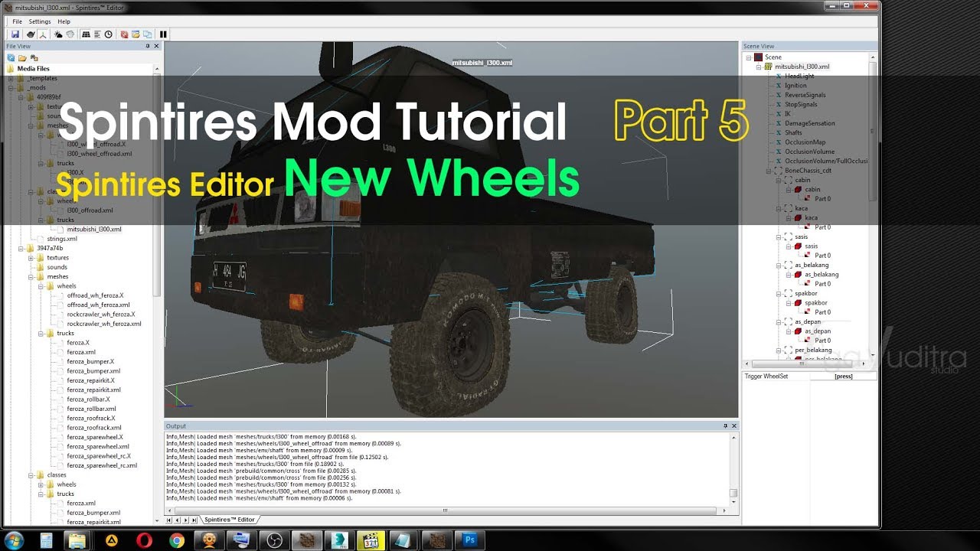Collapse the sasis bone node
980x551 pixels.
pos(779,237)
